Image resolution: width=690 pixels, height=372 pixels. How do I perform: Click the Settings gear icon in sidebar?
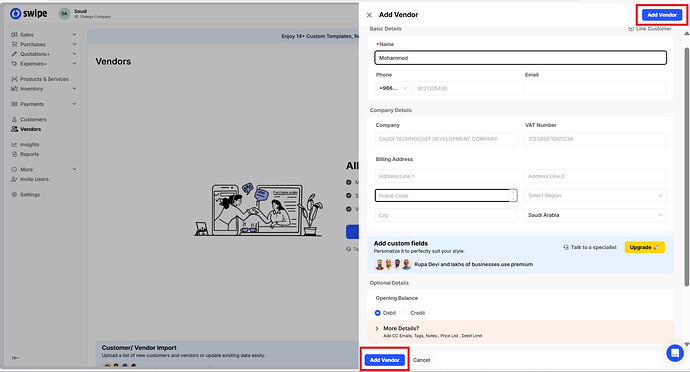click(x=14, y=195)
